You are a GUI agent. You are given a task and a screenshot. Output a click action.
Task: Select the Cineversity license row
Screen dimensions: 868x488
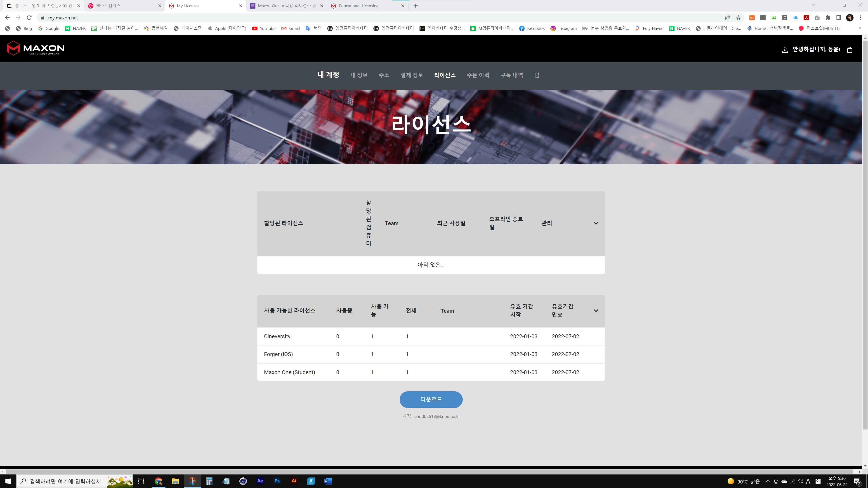tap(431, 336)
